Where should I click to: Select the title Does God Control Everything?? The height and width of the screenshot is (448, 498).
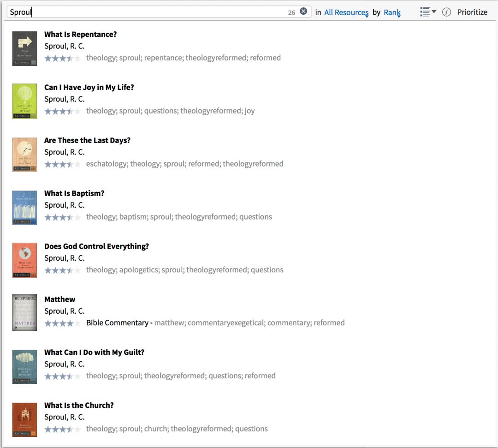(96, 246)
